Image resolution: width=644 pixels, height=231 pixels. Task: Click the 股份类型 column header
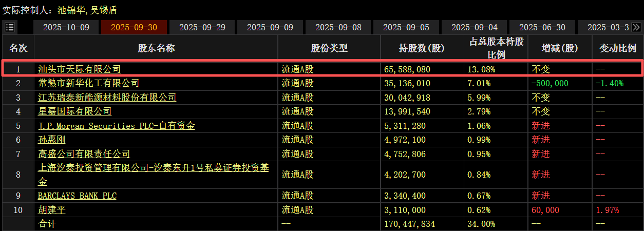click(329, 48)
